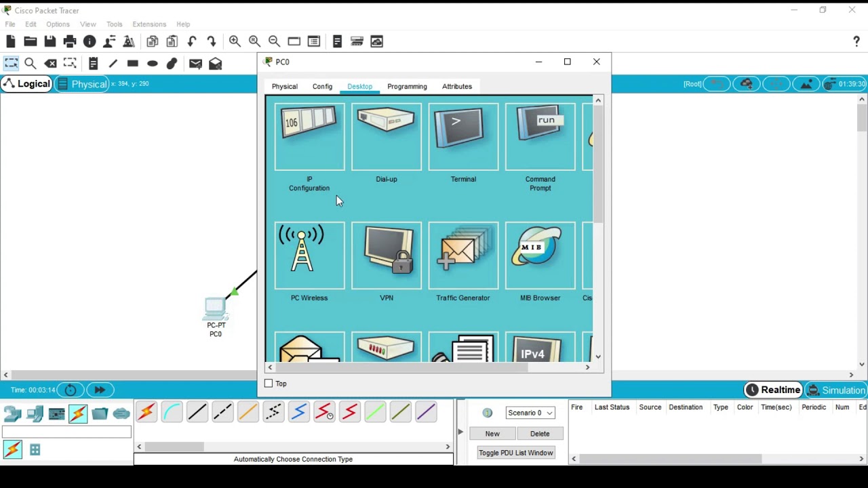Choose the Copper Straight-Through cable
The height and width of the screenshot is (488, 868).
[197, 412]
